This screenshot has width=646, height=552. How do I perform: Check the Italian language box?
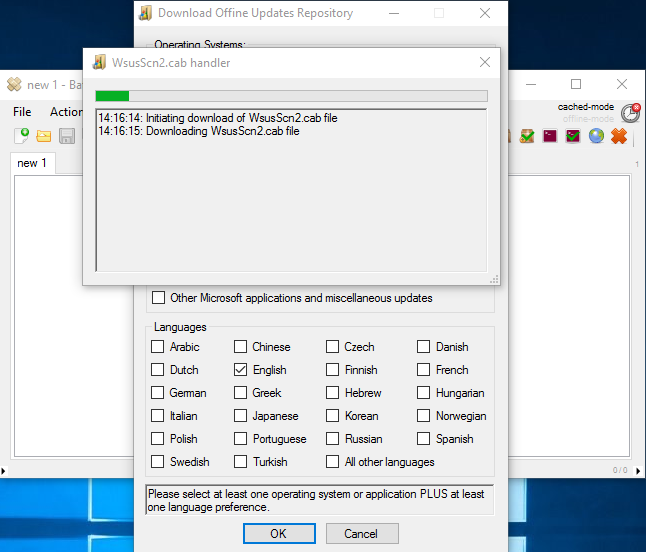[157, 416]
